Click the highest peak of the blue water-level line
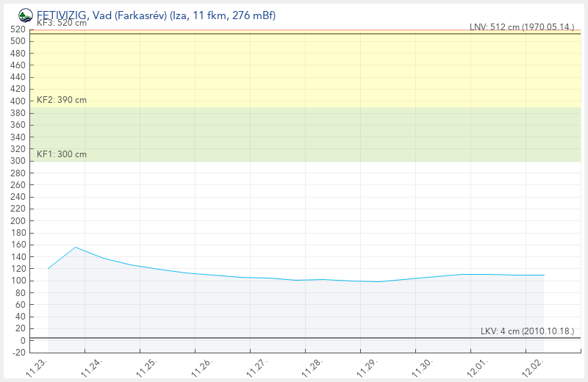This screenshot has width=588, height=382. pyautogui.click(x=76, y=247)
